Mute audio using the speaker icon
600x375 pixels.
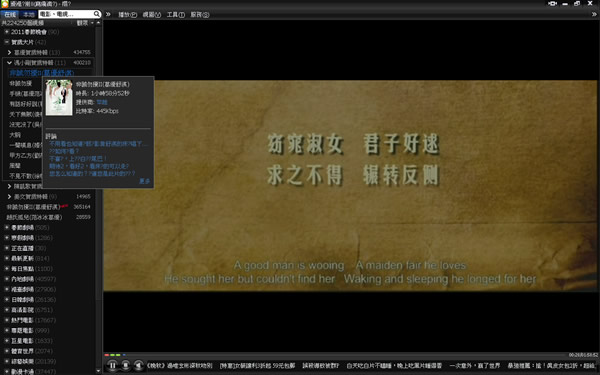click(139, 365)
